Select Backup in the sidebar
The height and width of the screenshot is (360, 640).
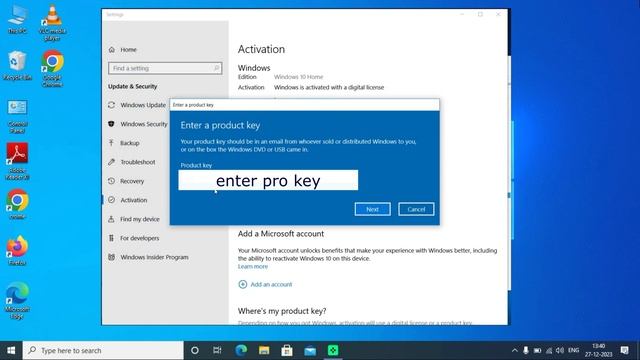tap(129, 143)
